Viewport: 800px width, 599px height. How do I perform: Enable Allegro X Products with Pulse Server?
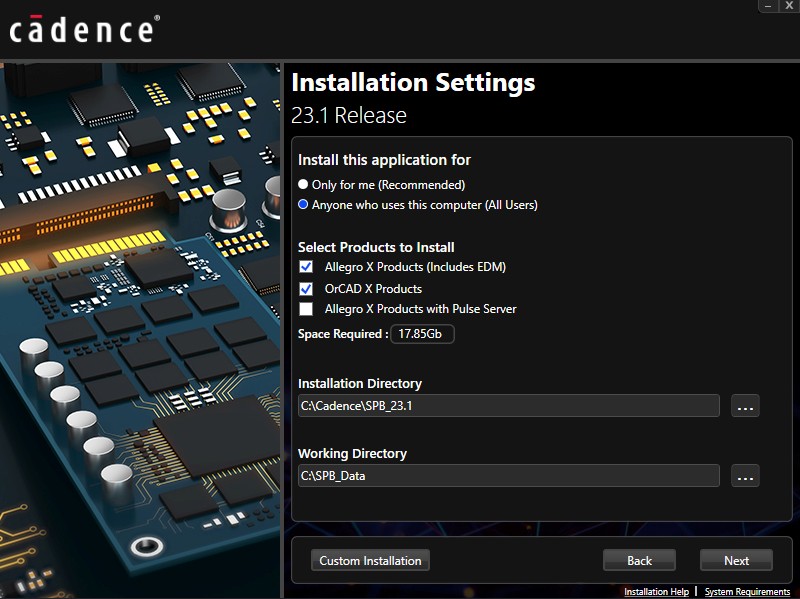point(306,309)
